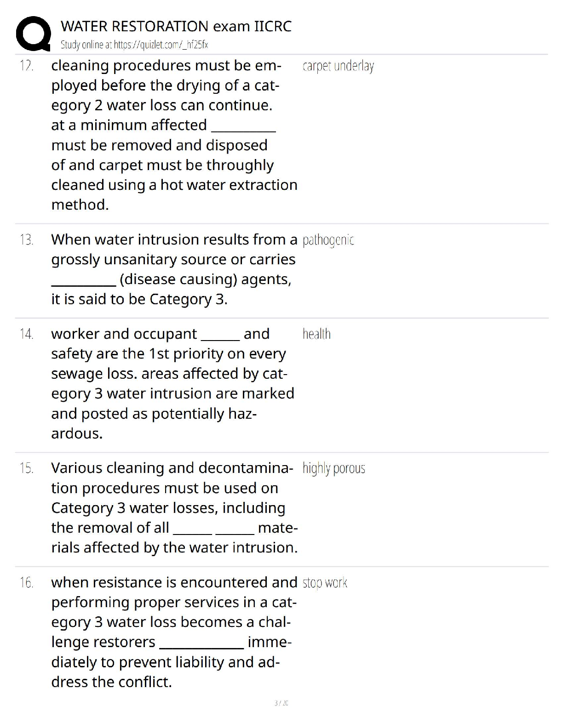
Task: Select the answer 'carpet underlay'
Action: (338, 66)
